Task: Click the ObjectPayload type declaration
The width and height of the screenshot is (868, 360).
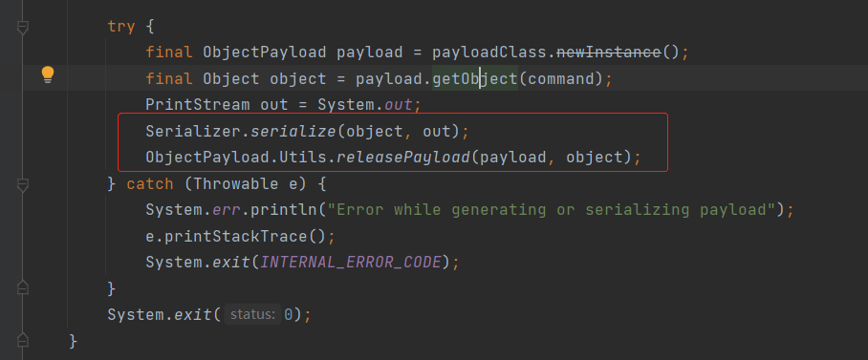Action: [264, 53]
